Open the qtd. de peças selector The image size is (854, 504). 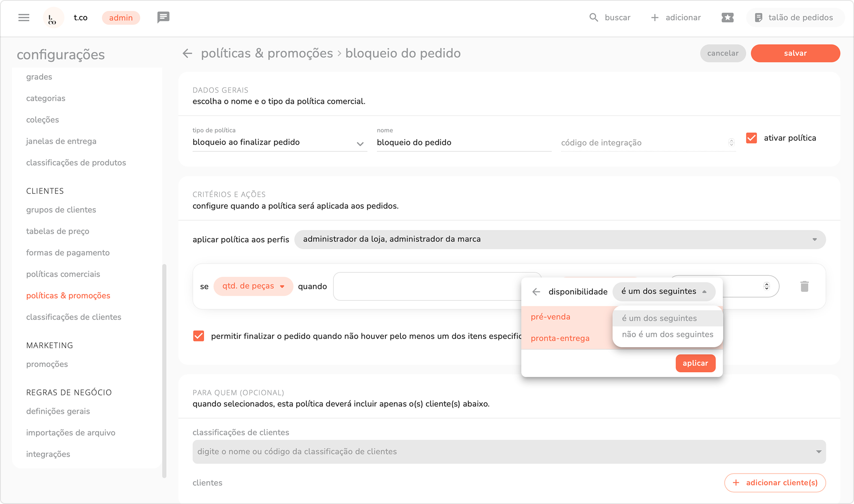tap(253, 286)
